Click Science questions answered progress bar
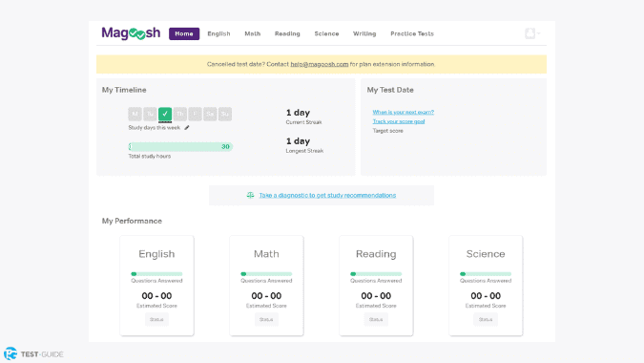644x363 pixels. [x=486, y=274]
